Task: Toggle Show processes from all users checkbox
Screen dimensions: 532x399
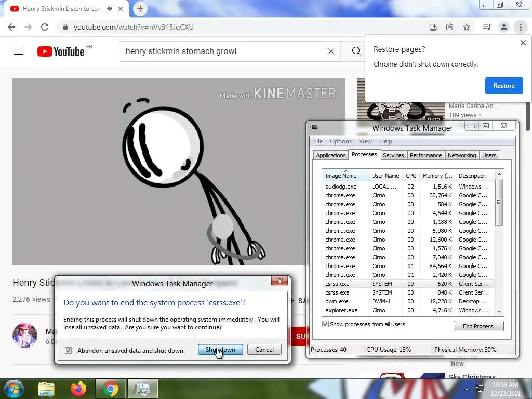Action: (325, 324)
